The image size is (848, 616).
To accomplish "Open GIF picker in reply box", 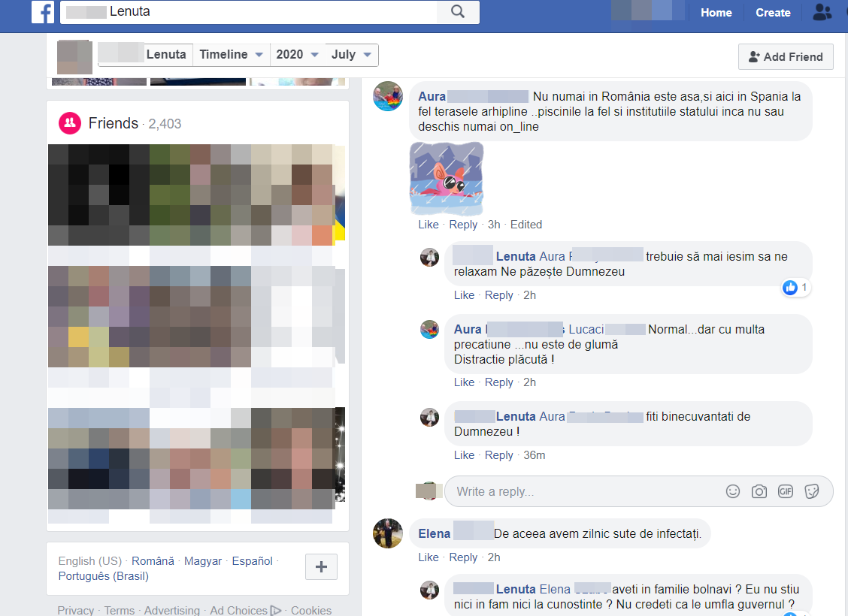I will click(786, 491).
